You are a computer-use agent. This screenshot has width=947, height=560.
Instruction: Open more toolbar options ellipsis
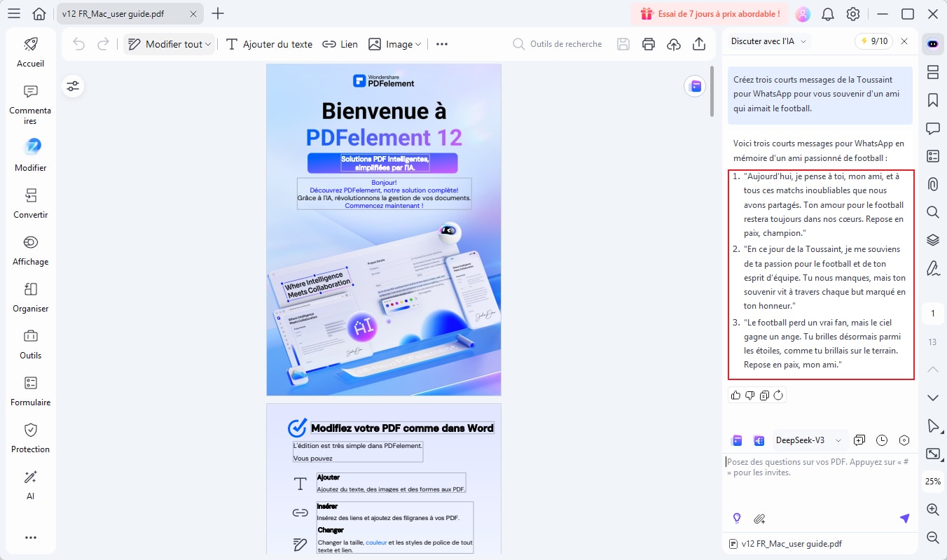click(x=442, y=44)
